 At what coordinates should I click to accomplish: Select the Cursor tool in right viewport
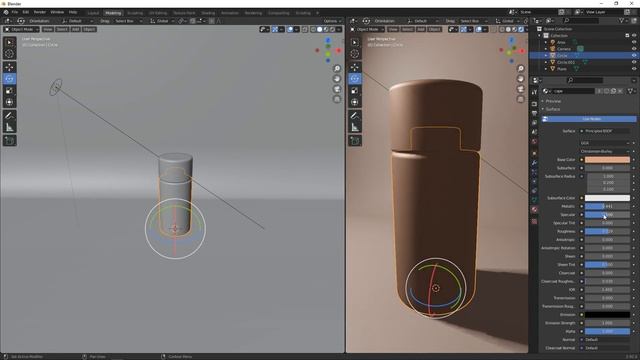coord(355,54)
